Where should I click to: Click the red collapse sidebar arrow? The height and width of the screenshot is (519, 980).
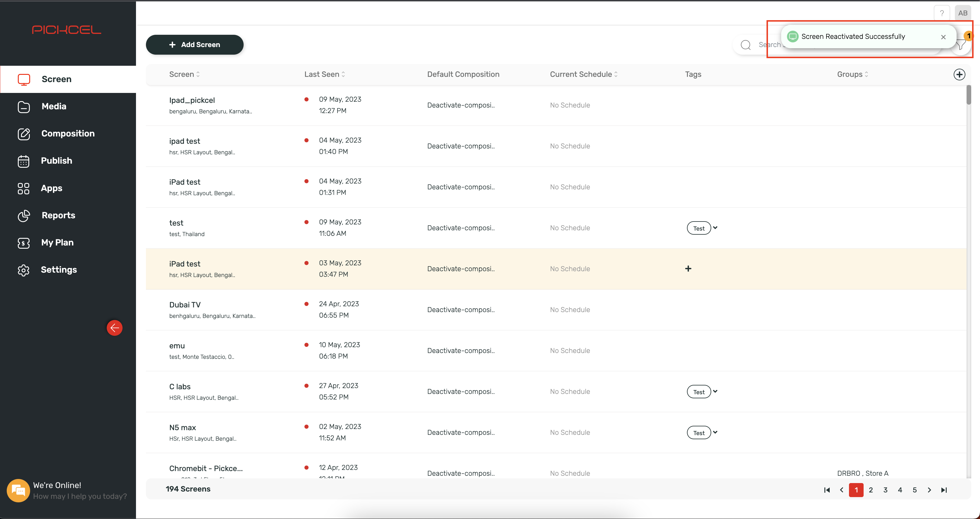click(x=115, y=328)
